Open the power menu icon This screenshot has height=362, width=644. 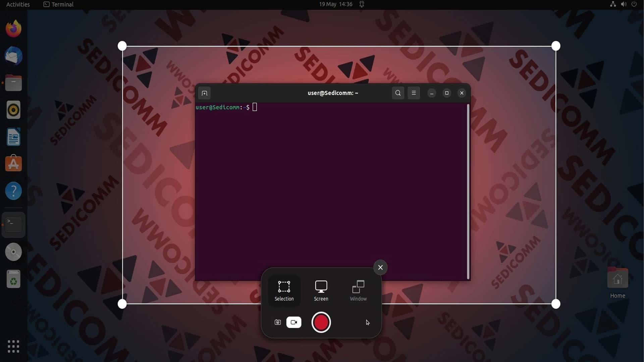[634, 4]
